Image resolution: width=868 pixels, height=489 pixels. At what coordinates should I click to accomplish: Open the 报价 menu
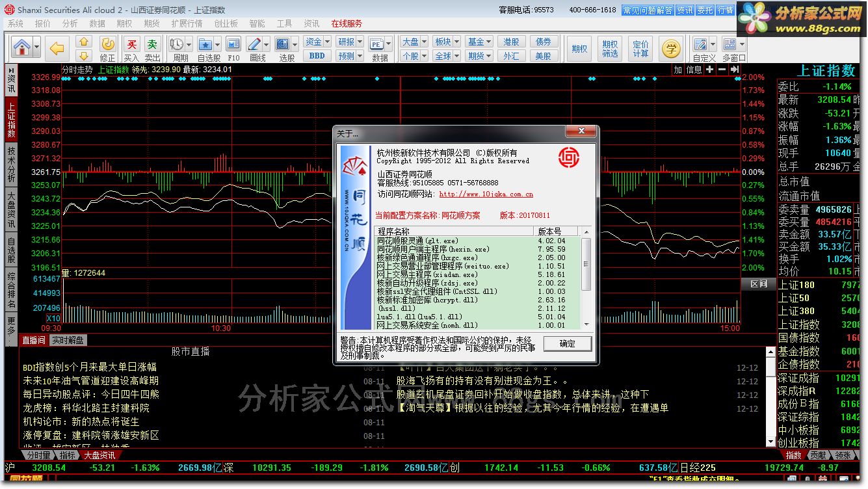click(42, 23)
